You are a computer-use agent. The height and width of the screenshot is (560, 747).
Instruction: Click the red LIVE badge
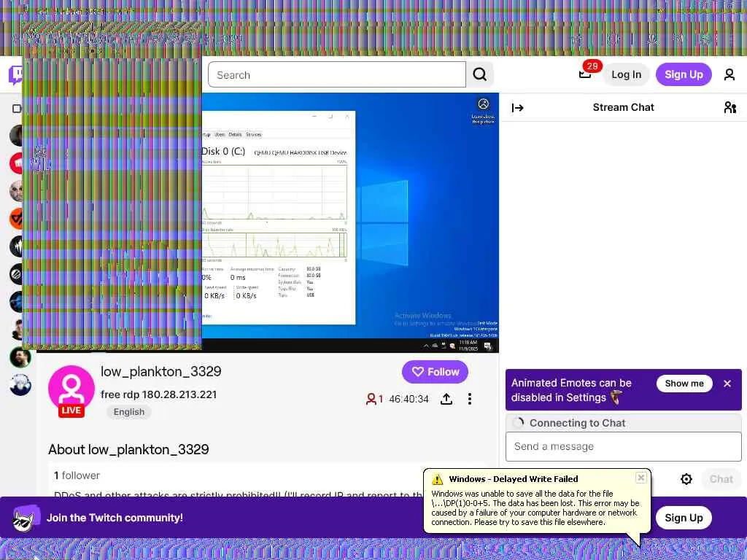(71, 411)
